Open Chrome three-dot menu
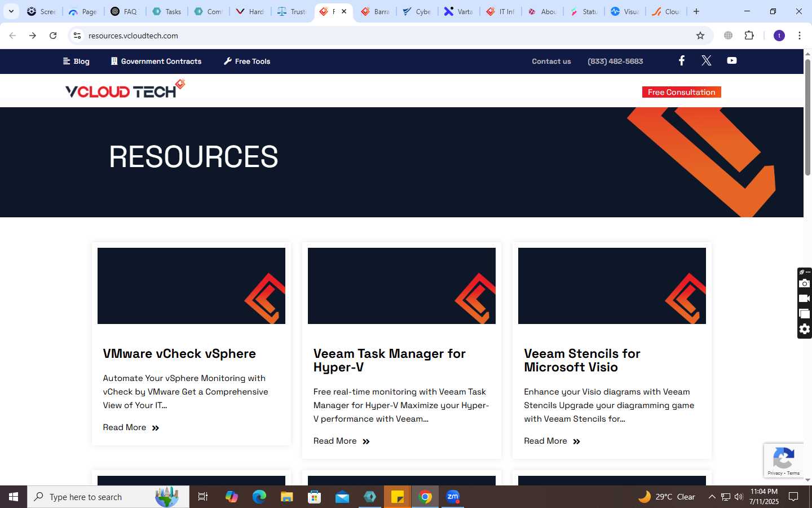The image size is (812, 508). click(x=799, y=36)
